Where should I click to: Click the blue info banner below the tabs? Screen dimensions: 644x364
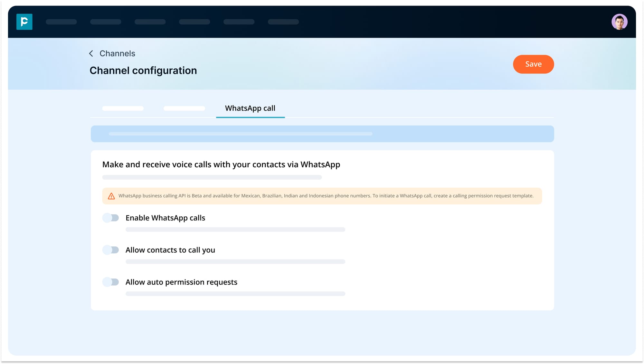point(322,133)
